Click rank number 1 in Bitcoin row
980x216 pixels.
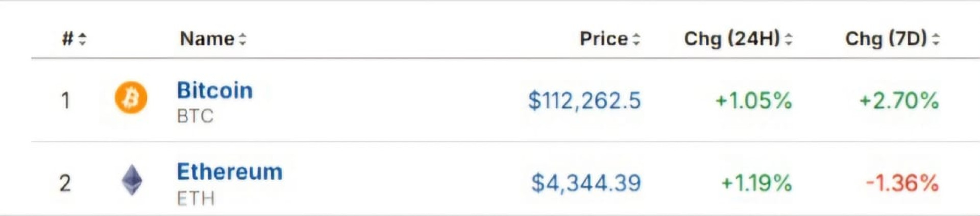click(x=65, y=100)
